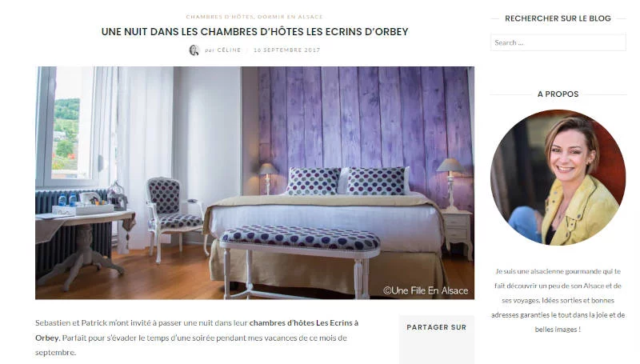Click the ©Une Fille En Alsace watermark
This screenshot has height=364, width=640.
click(426, 290)
